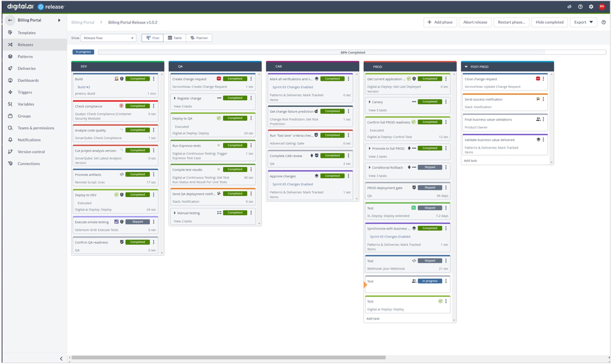Open the Export dropdown
This screenshot has height=364, width=611.
point(583,22)
